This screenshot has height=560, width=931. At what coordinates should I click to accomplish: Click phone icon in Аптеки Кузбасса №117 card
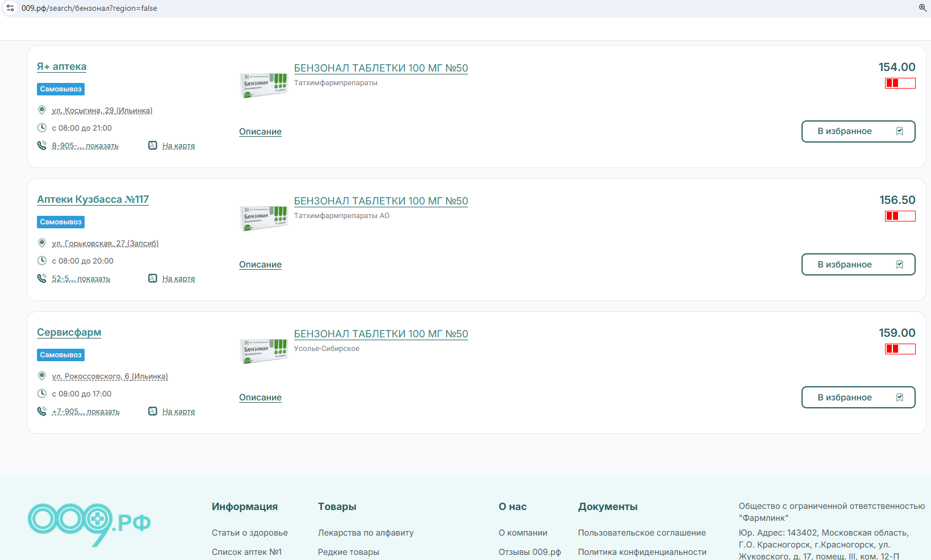[x=41, y=278]
